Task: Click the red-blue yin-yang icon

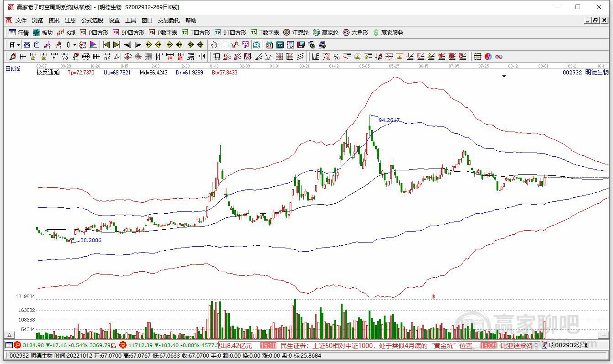Action: click(x=488, y=57)
